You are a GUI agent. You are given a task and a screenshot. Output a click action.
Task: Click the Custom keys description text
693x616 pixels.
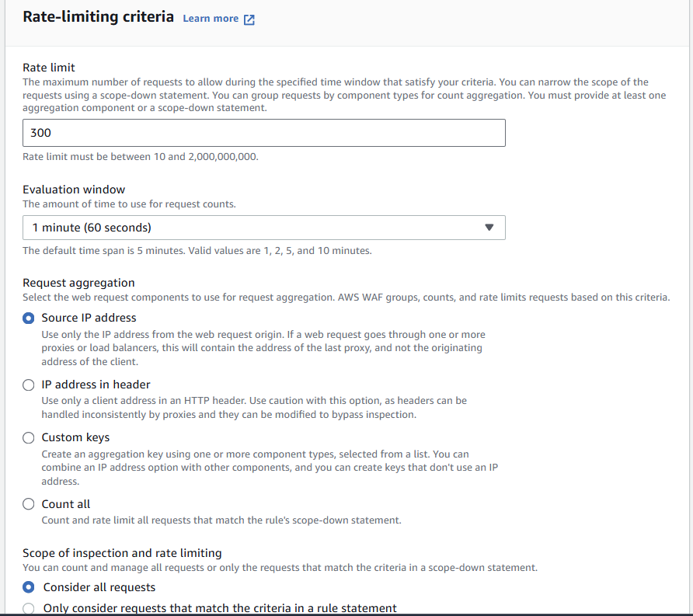tap(264, 466)
